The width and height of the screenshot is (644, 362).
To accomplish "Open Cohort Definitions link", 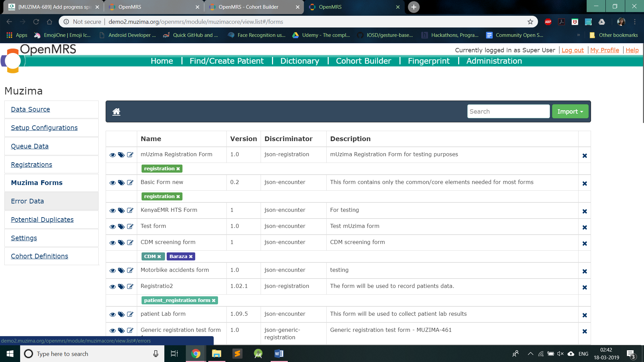I will tap(40, 256).
